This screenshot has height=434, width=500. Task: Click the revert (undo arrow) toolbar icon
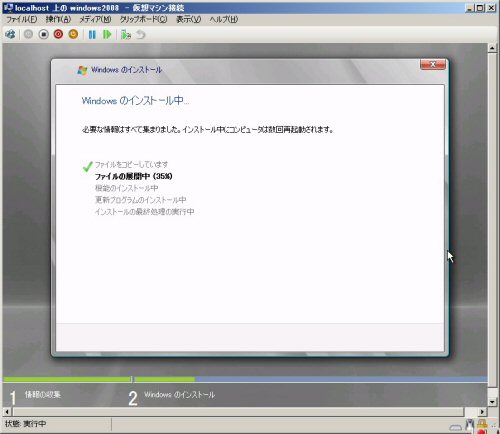tap(141, 34)
